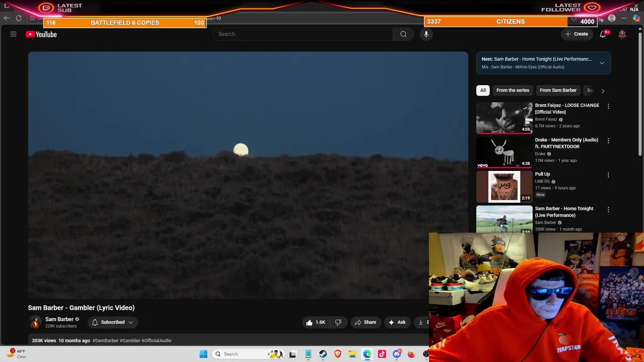Open the Windows Start menu
644x362 pixels.
(203, 354)
